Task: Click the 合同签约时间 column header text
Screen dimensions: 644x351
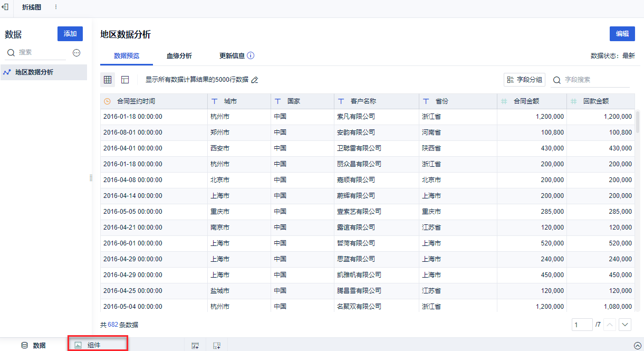Action: (136, 101)
